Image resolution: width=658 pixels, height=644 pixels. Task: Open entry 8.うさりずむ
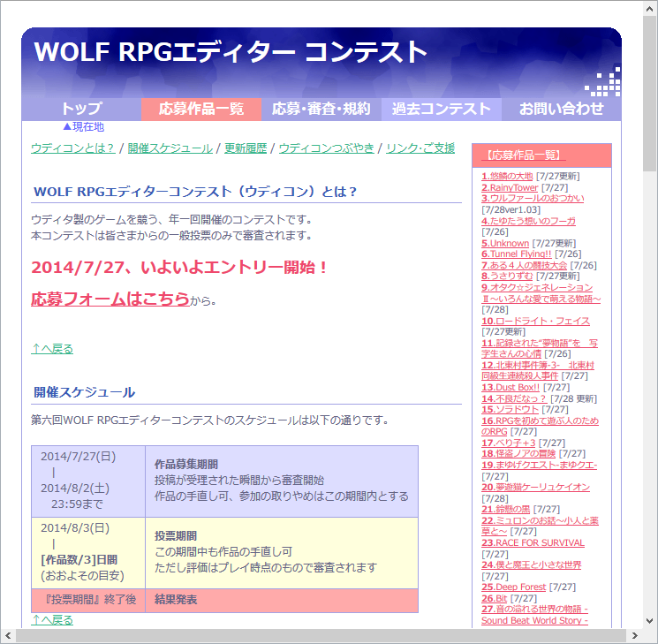tap(507, 276)
